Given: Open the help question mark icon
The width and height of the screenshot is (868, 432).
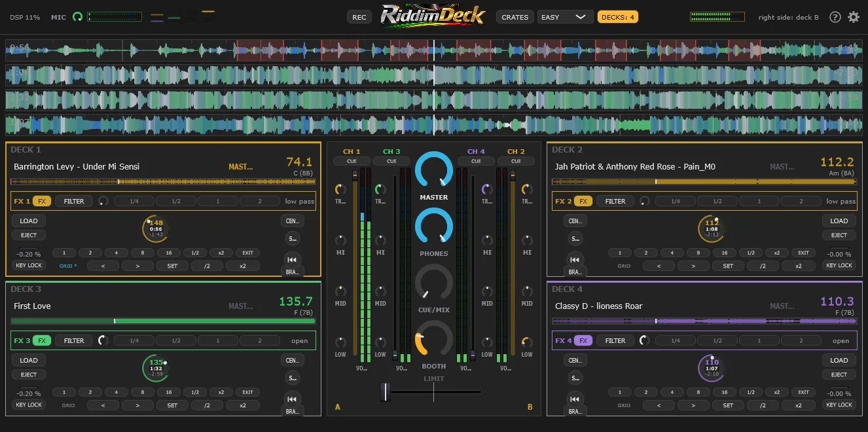Looking at the screenshot, I should pos(835,17).
